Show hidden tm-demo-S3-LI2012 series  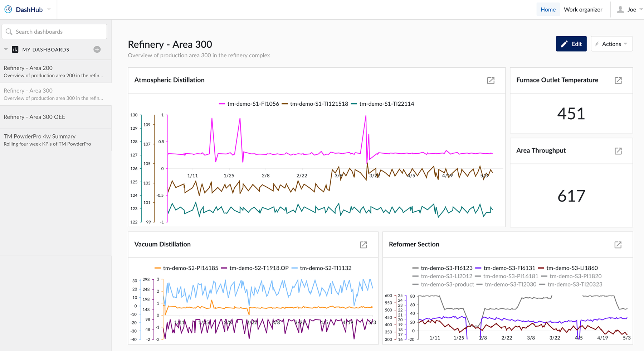tap(446, 276)
